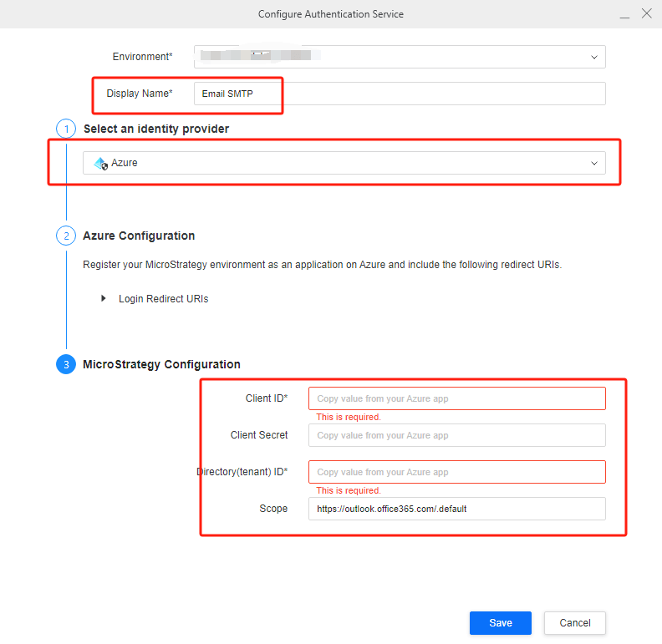The image size is (662, 644).
Task: Click the Client Secret input field
Action: [456, 435]
